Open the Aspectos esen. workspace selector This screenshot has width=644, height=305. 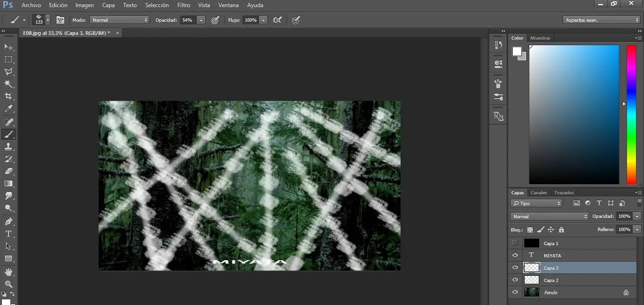pos(601,19)
